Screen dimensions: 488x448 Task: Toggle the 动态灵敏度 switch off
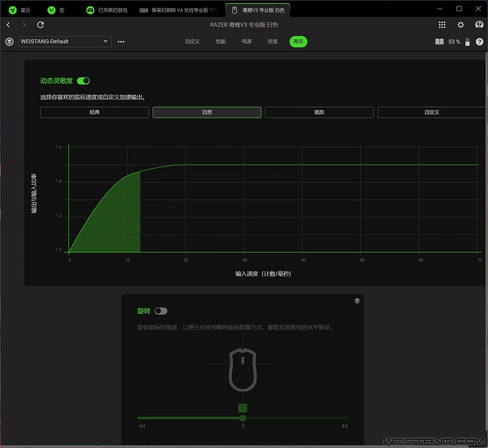click(x=83, y=81)
